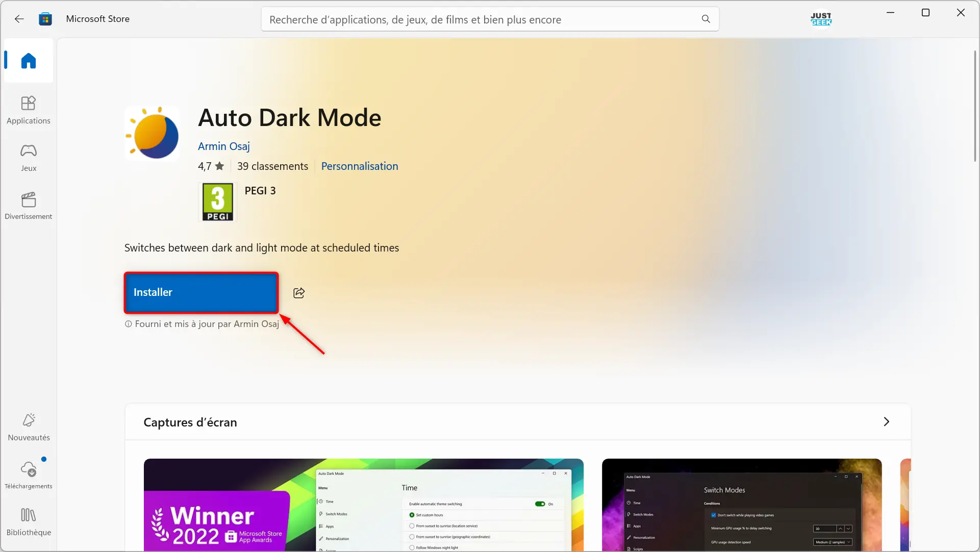Open developer Armin Osaj link
The height and width of the screenshot is (552, 980).
coord(224,146)
